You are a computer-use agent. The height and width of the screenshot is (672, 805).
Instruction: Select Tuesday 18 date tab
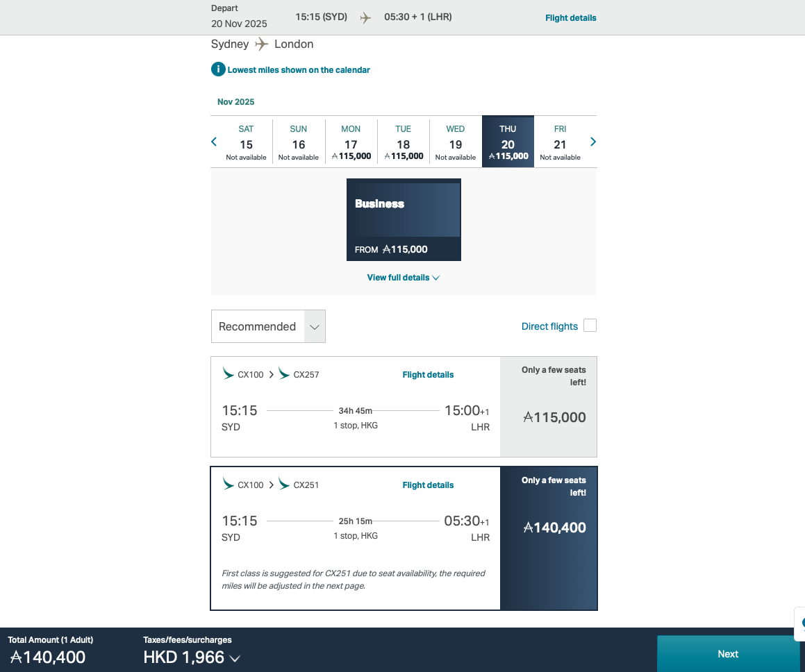(404, 142)
